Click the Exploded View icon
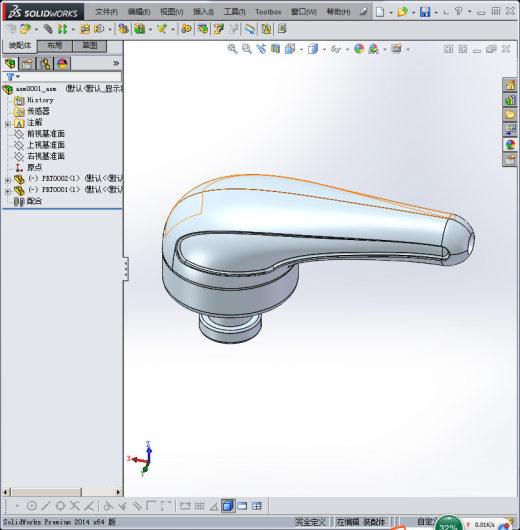Image resolution: width=520 pixels, height=530 pixels. click(x=219, y=29)
